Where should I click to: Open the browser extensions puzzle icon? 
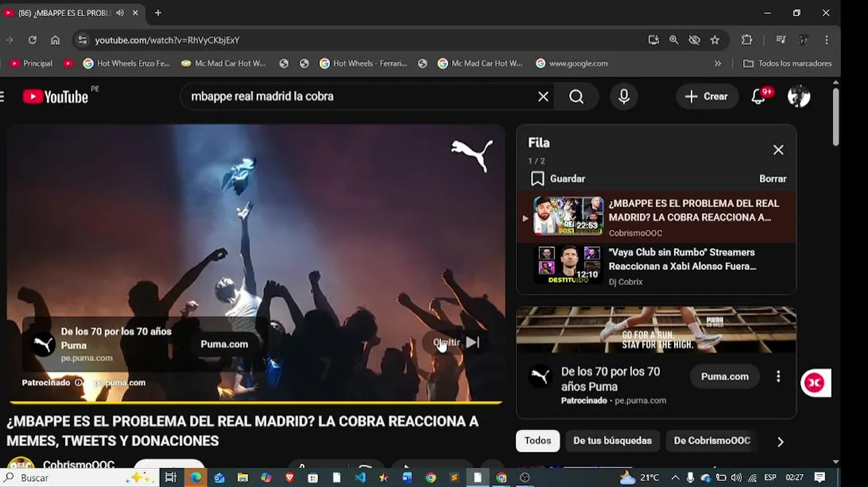(747, 40)
